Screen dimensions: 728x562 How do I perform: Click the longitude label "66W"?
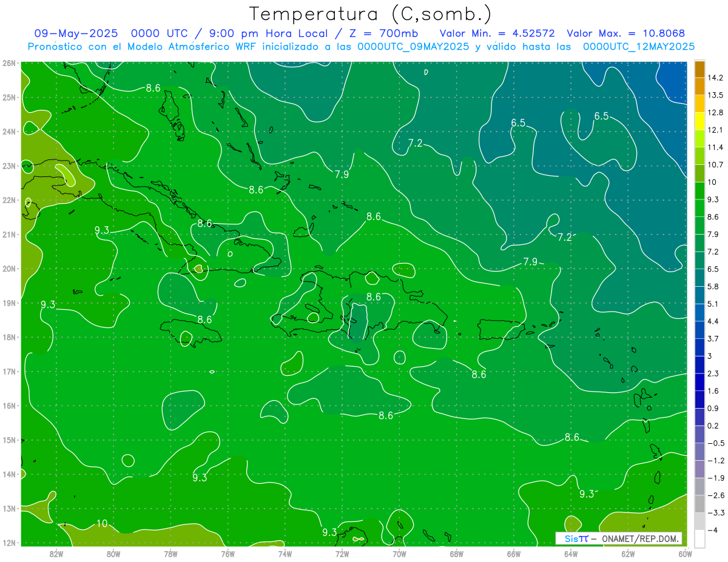pos(513,554)
